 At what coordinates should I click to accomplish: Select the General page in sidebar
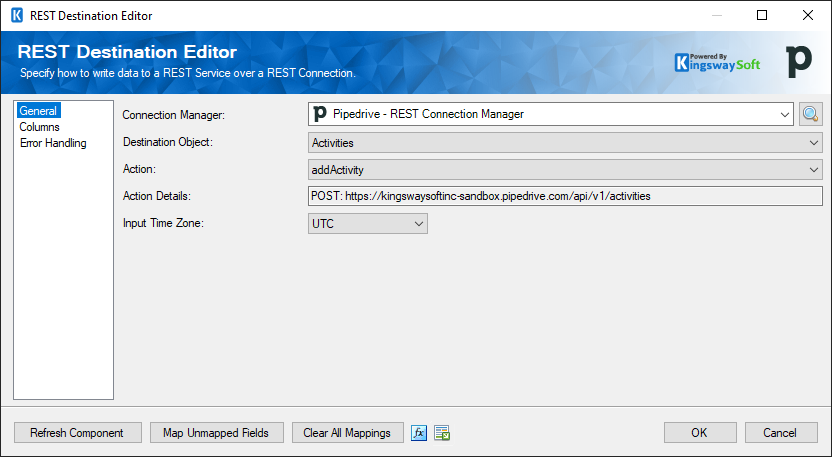tap(38, 111)
